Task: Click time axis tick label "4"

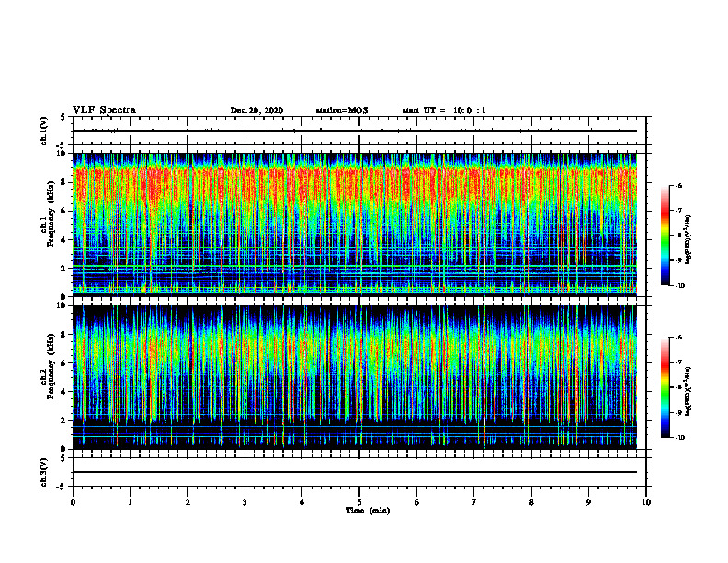Action: coord(302,502)
